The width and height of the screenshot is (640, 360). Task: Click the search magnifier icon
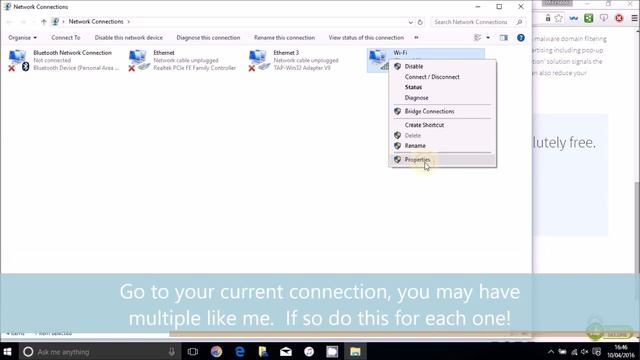click(x=519, y=22)
